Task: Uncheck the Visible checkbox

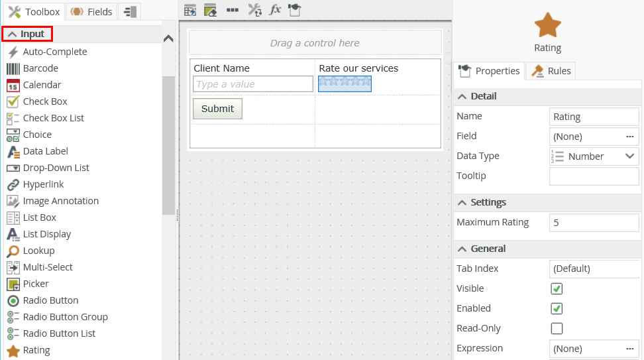Action: [557, 288]
